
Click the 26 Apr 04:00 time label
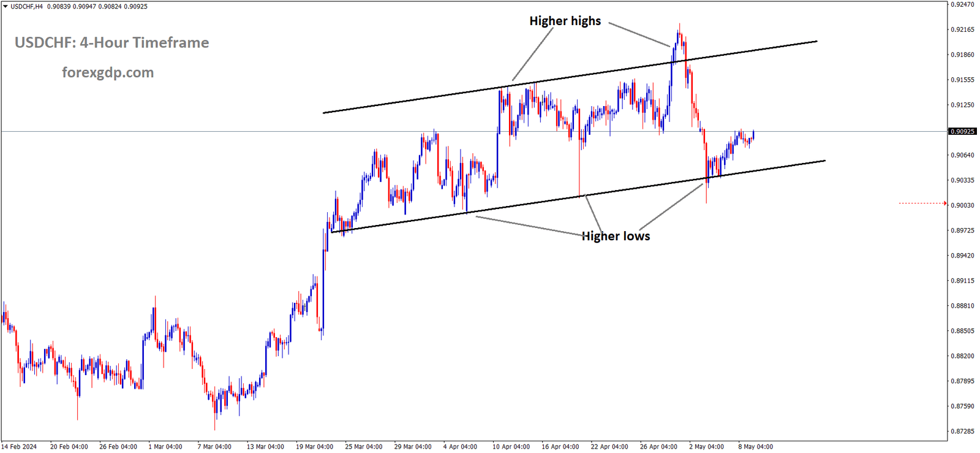point(658,447)
